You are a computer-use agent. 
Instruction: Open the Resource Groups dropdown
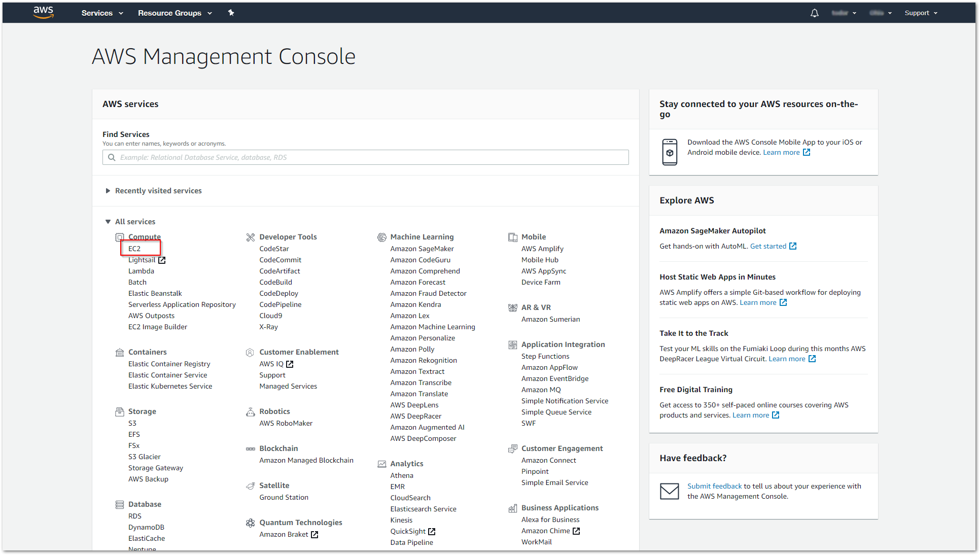click(175, 13)
